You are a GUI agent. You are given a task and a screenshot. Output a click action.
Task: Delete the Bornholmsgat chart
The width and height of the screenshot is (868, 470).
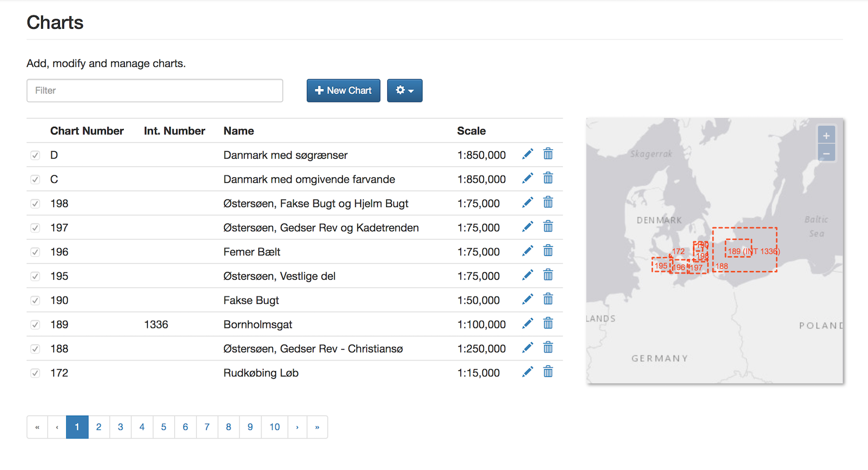point(548,323)
